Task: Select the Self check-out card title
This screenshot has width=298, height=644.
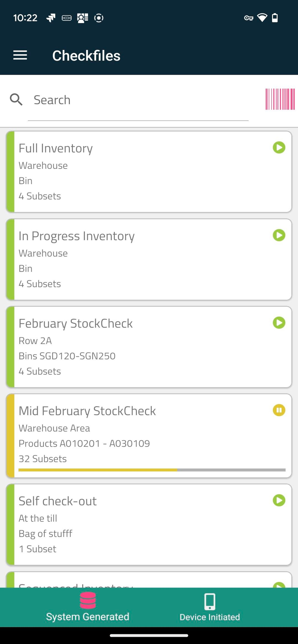Action: pyautogui.click(x=58, y=501)
